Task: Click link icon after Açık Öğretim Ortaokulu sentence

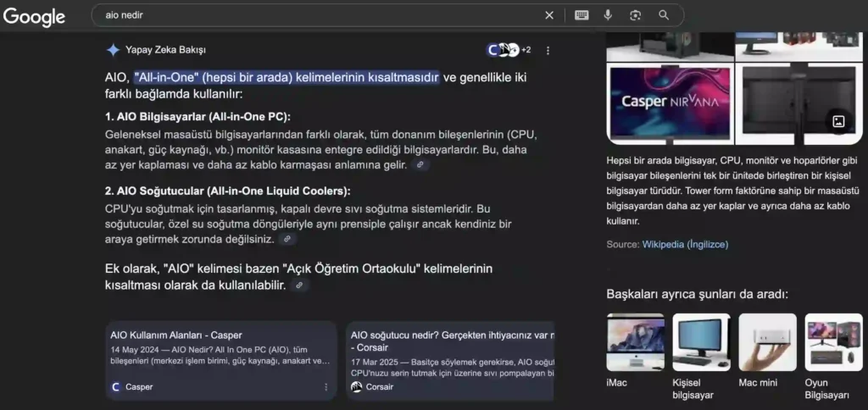Action: click(299, 285)
